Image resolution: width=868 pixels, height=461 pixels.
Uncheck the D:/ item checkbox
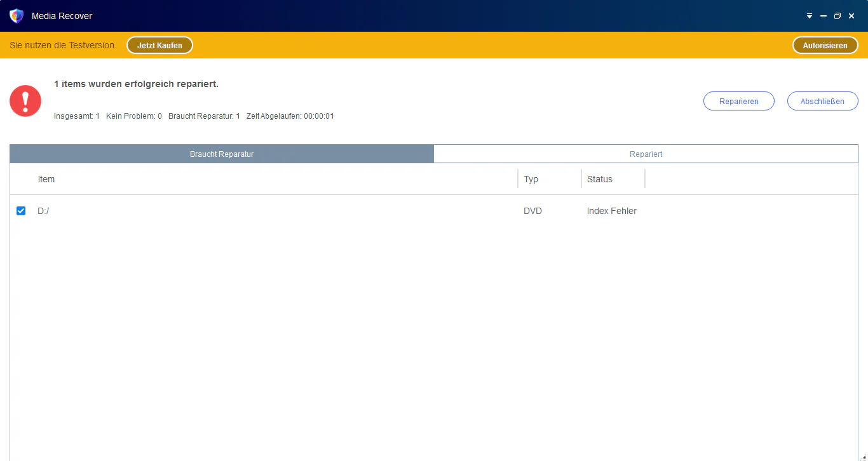(x=21, y=211)
